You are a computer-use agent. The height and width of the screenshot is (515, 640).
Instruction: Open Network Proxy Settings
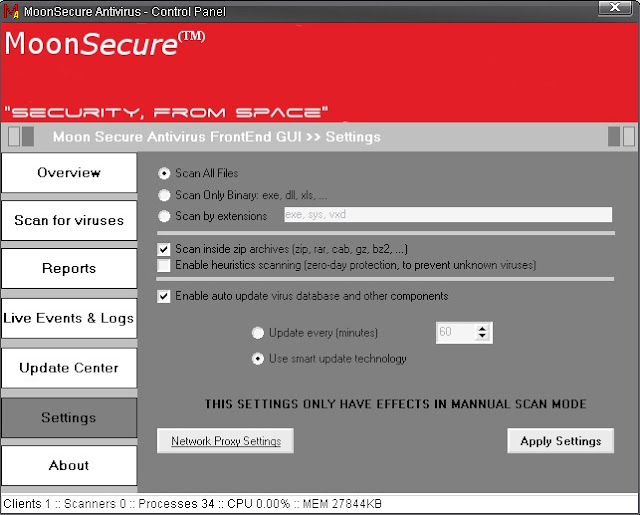point(226,441)
